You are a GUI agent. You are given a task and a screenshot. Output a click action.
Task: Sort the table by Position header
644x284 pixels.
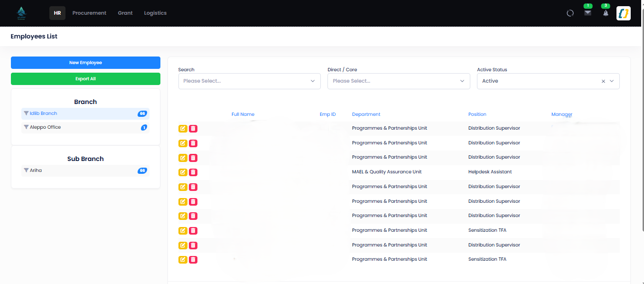click(x=477, y=114)
